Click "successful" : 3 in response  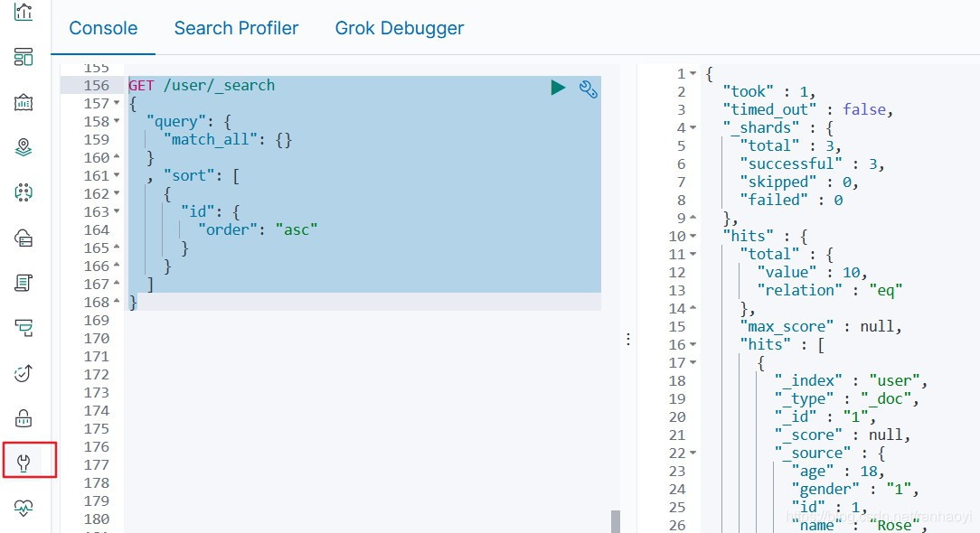point(812,164)
